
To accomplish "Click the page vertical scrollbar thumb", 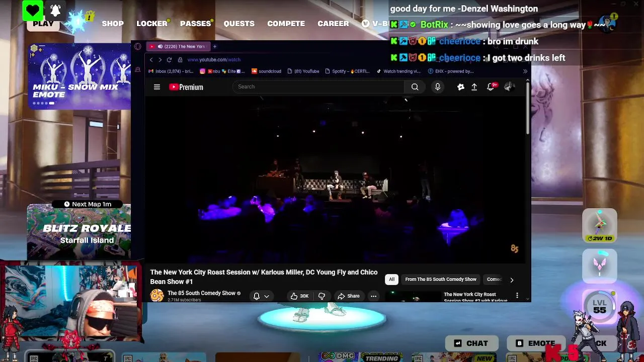I will click(528, 108).
